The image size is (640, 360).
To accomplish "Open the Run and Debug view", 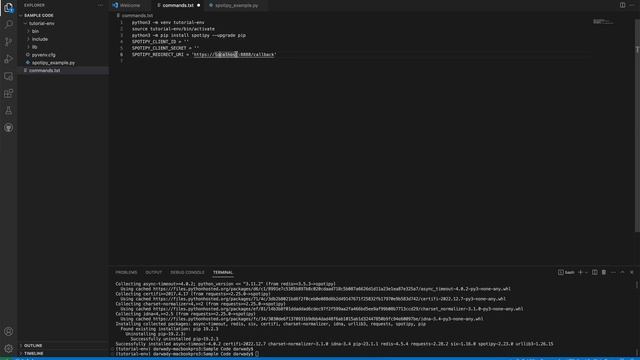I will pos(8,59).
